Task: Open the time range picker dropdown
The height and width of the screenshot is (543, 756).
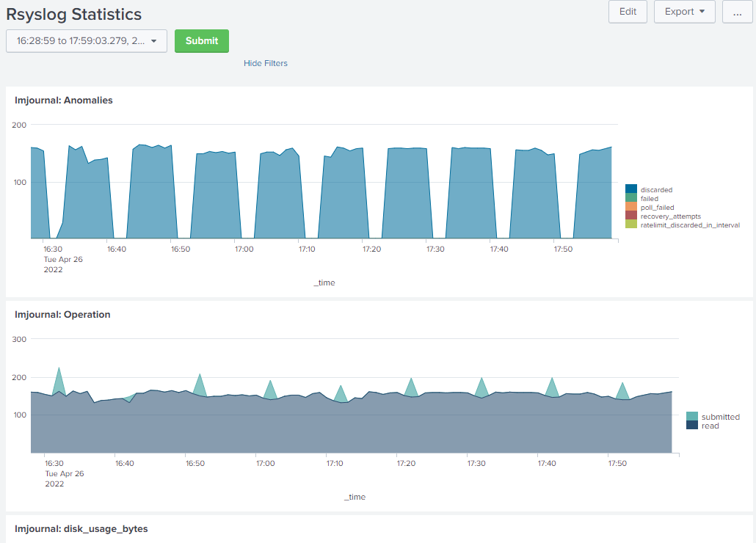Action: coord(87,41)
